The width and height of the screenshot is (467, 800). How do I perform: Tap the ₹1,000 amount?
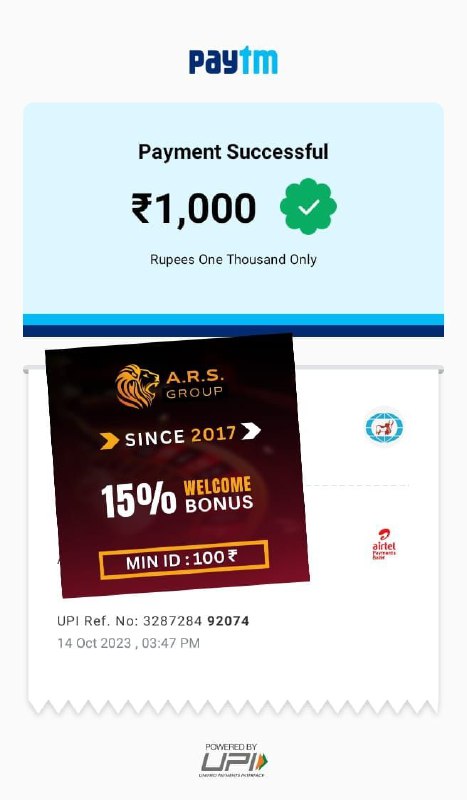click(194, 208)
